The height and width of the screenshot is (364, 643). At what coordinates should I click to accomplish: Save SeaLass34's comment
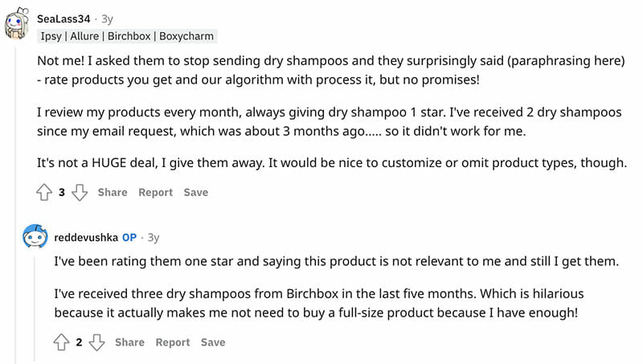[195, 193]
